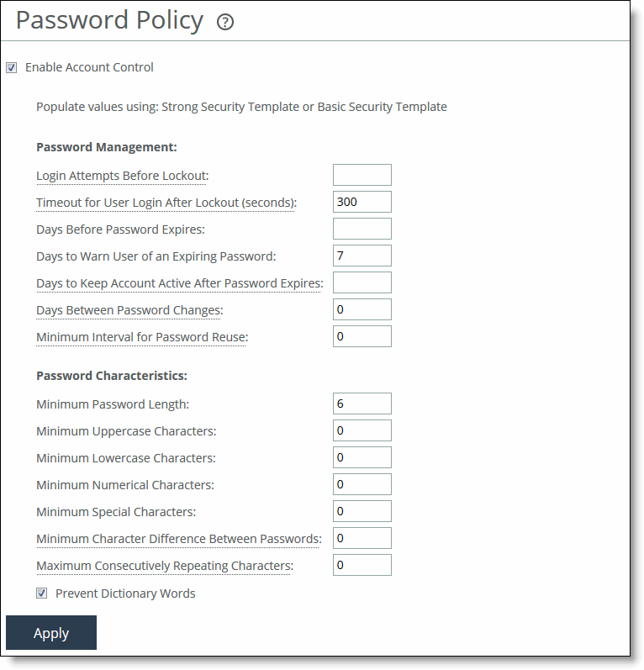Image resolution: width=644 pixels, height=670 pixels.
Task: Click Minimum Interval for Password Reuse field
Action: click(x=362, y=336)
